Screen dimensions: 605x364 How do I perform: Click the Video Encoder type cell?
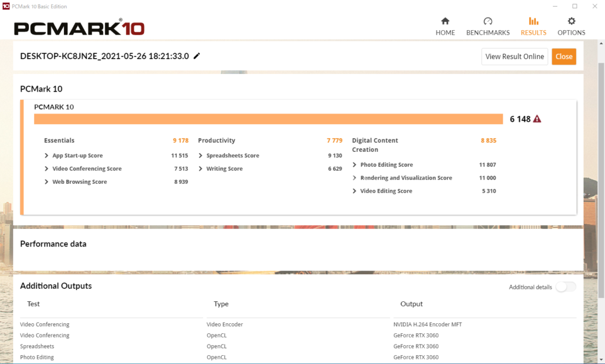click(225, 324)
